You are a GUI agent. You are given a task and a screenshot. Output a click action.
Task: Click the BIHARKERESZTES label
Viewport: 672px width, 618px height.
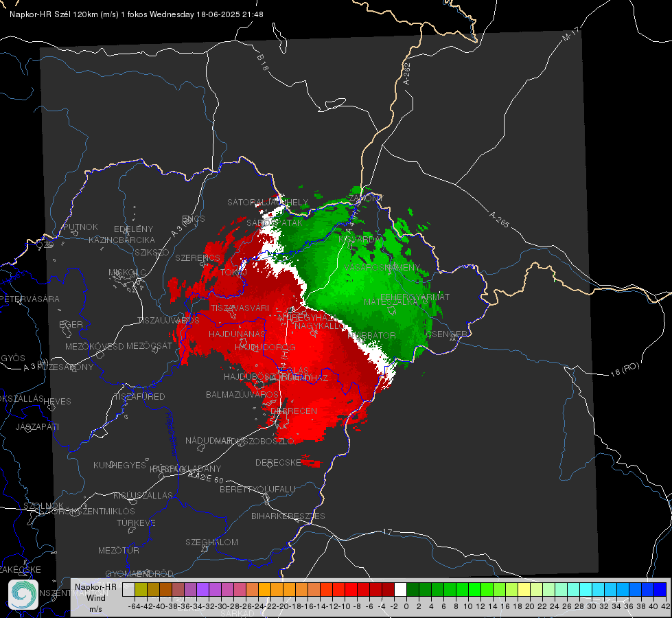coord(288,516)
